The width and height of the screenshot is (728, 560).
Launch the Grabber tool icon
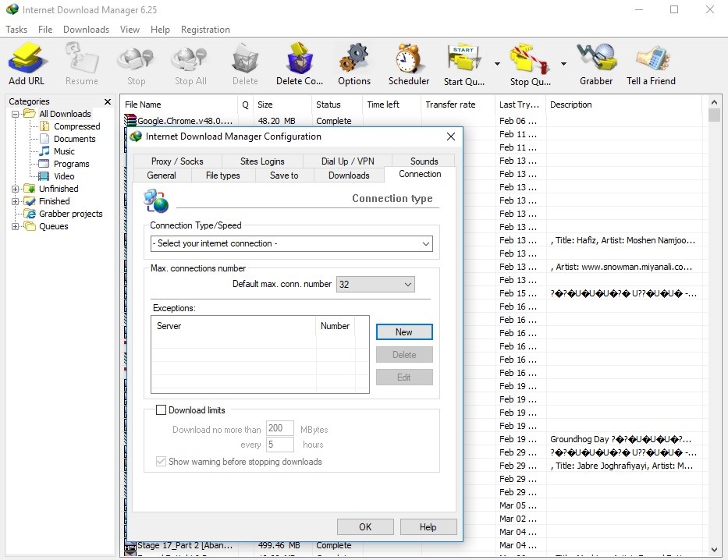pyautogui.click(x=595, y=59)
